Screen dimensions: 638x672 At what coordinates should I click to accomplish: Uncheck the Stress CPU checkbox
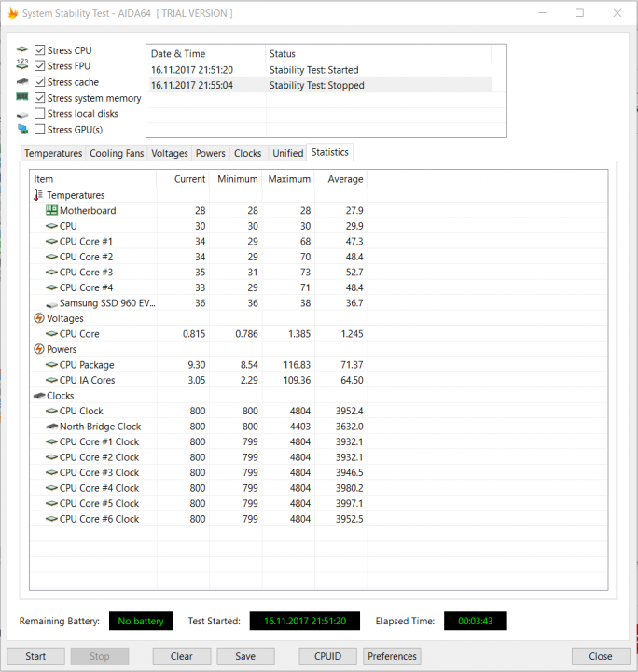(x=40, y=50)
